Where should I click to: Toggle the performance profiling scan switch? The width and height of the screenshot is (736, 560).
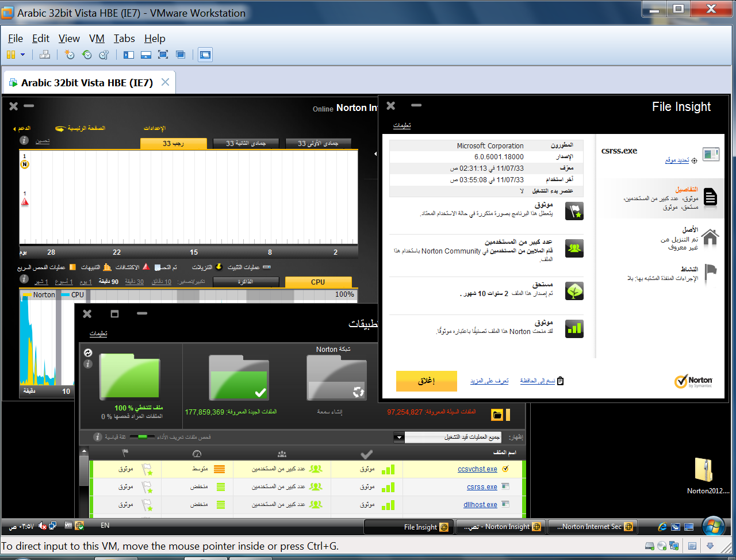click(141, 437)
